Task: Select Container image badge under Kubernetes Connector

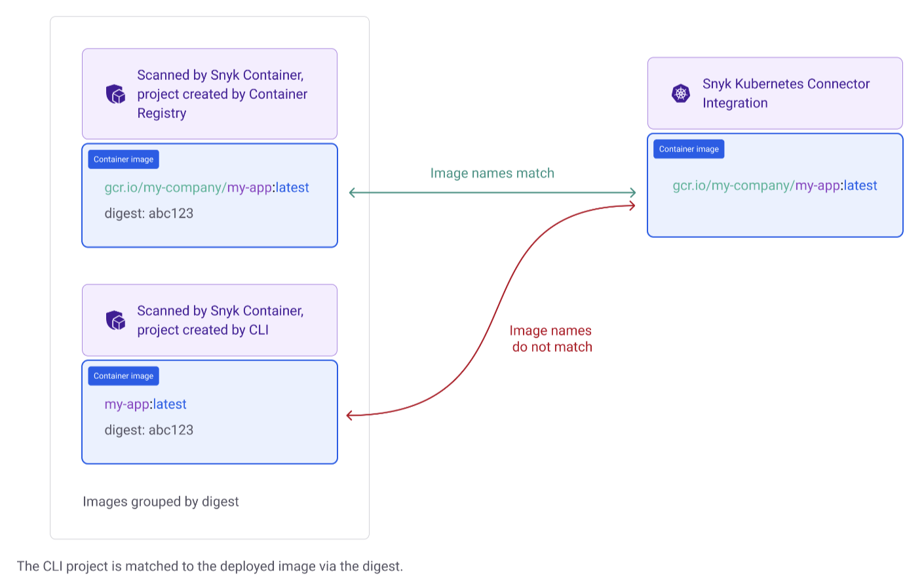Action: pyautogui.click(x=689, y=149)
